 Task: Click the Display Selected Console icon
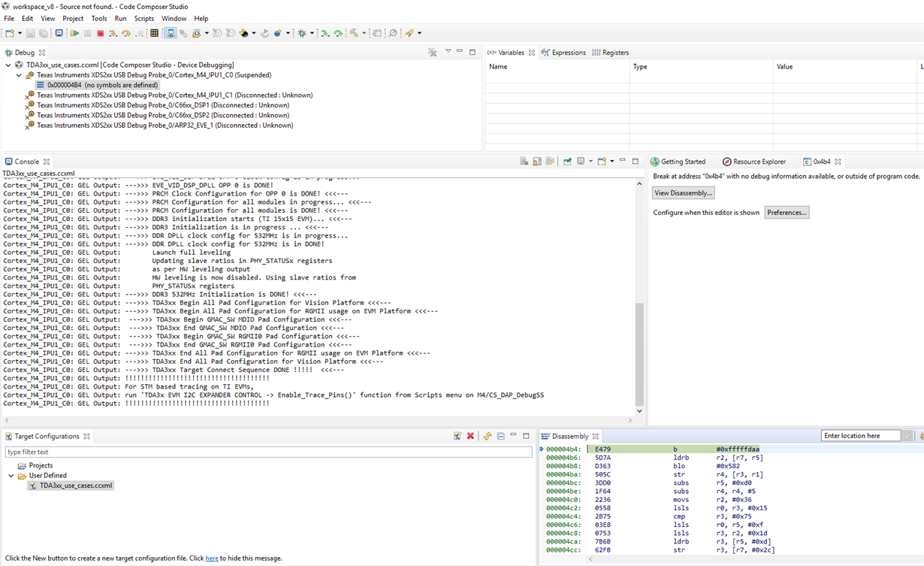581,161
